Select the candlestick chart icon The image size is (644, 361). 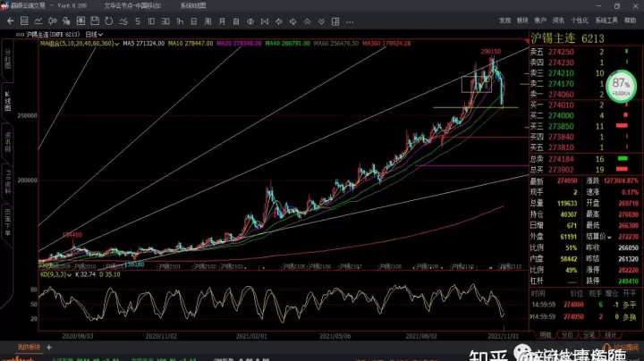pyautogui.click(x=52, y=21)
